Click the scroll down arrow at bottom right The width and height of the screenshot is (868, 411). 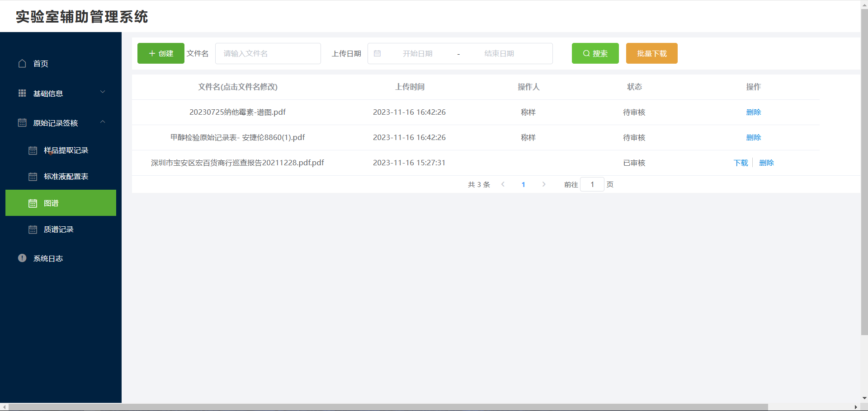pyautogui.click(x=864, y=398)
